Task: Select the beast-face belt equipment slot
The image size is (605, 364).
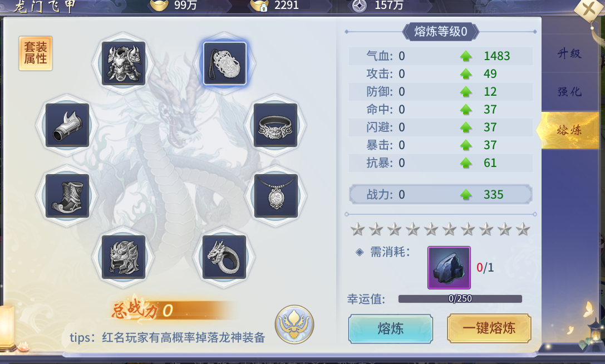Action: coord(276,125)
